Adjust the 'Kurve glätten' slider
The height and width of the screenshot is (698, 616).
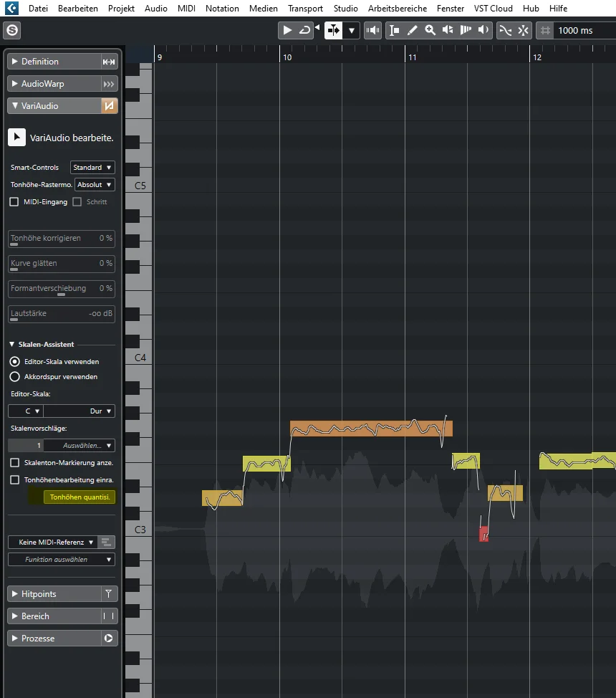(62, 264)
